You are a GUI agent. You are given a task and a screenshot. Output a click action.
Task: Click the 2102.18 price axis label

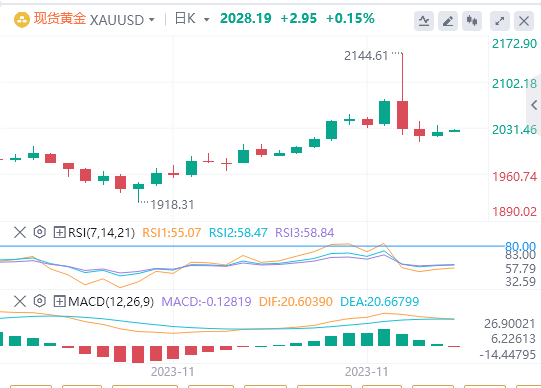(x=514, y=83)
